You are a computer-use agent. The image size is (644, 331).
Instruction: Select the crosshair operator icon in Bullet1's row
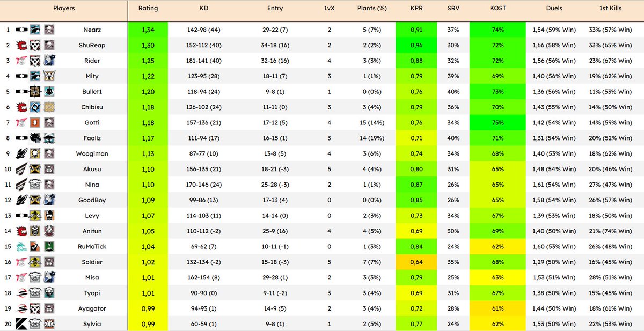[x=35, y=92]
